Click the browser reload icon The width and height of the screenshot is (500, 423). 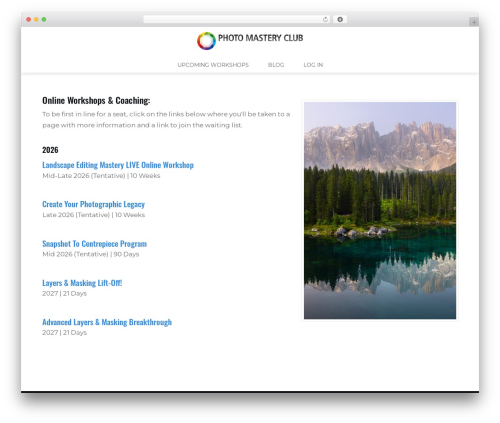coord(325,20)
